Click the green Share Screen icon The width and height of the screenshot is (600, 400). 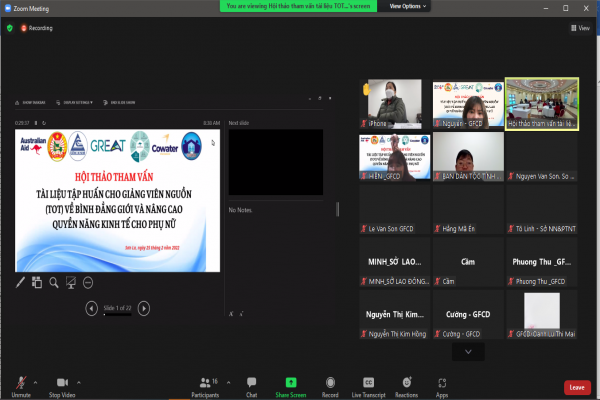click(x=290, y=383)
